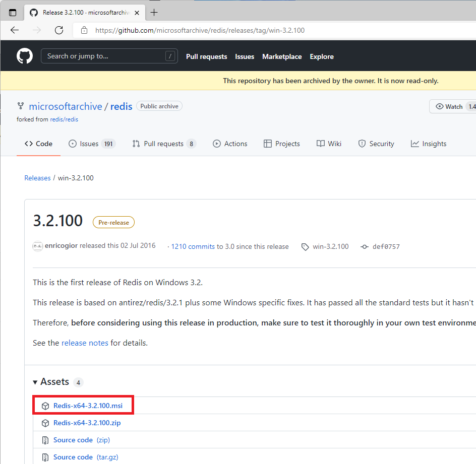
Task: Open the 1210 commits link
Action: click(x=193, y=246)
